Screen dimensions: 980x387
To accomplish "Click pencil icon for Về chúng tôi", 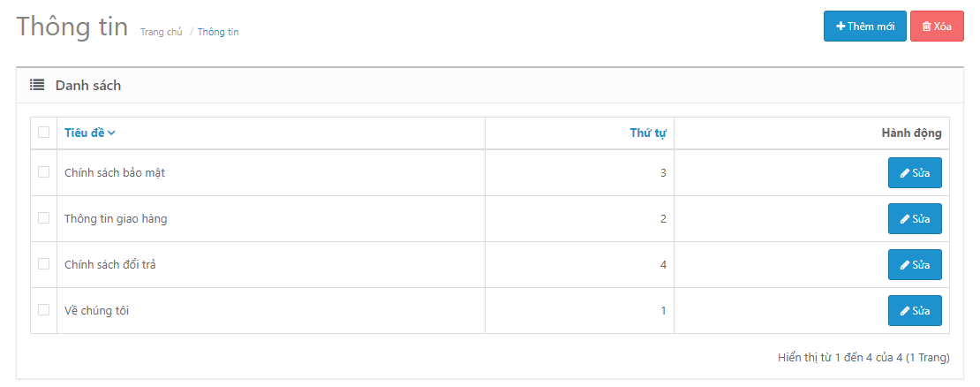I will (904, 311).
